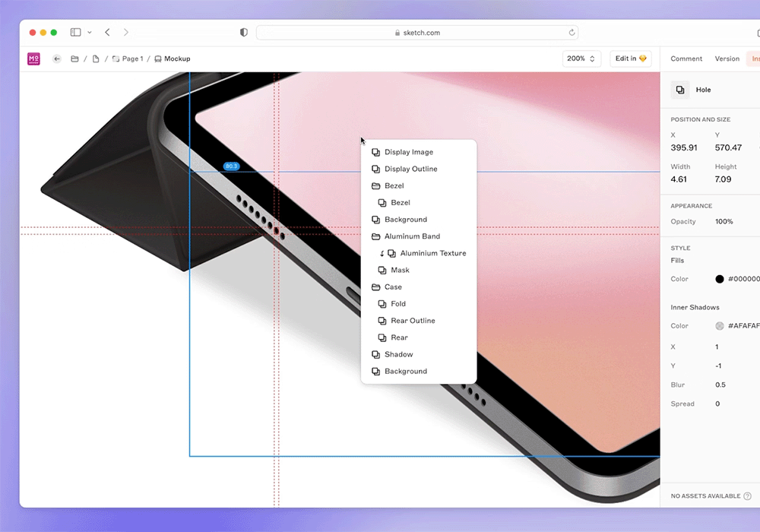Click the 80.3 measurement label on canvas
This screenshot has height=532, width=760.
[x=231, y=166]
